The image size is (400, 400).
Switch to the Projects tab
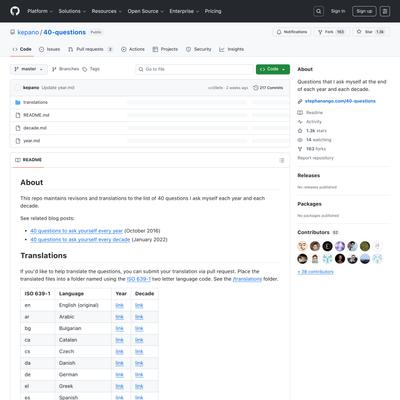tap(165, 49)
